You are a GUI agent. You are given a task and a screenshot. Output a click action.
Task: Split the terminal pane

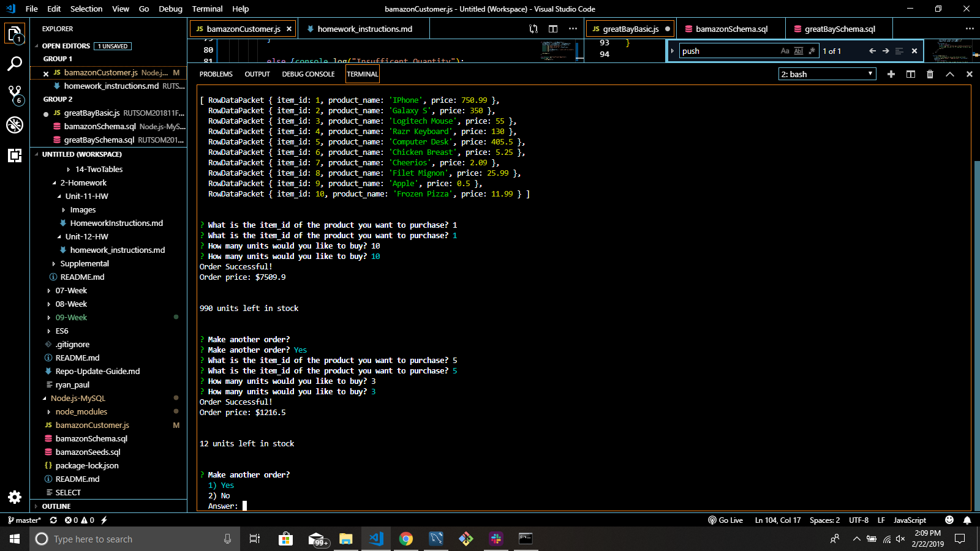point(911,74)
